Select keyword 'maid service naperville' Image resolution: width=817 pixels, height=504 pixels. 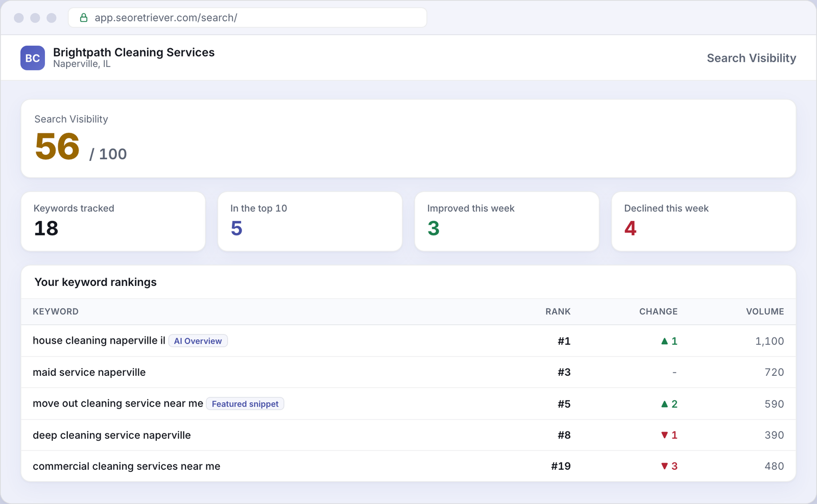[89, 372]
